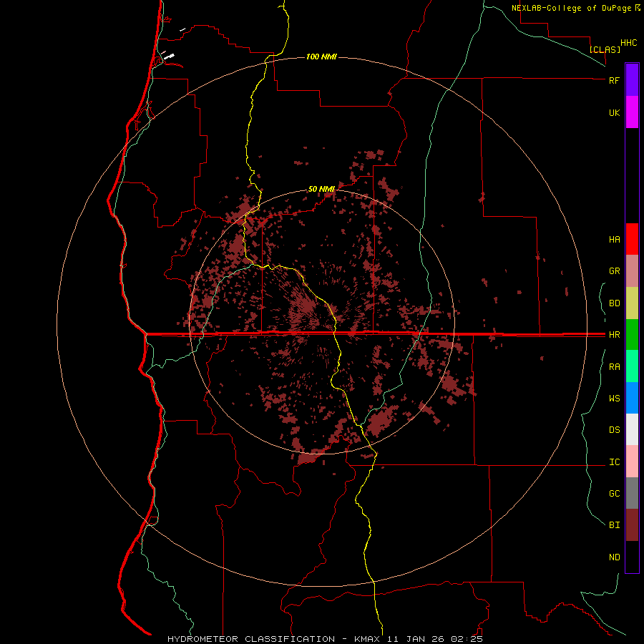The width and height of the screenshot is (644, 644).
Task: Click the BI legend label
Action: [614, 525]
